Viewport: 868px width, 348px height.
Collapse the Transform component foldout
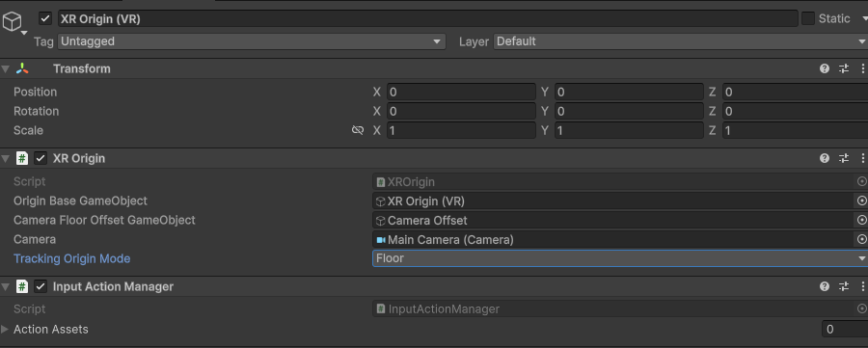tap(6, 69)
